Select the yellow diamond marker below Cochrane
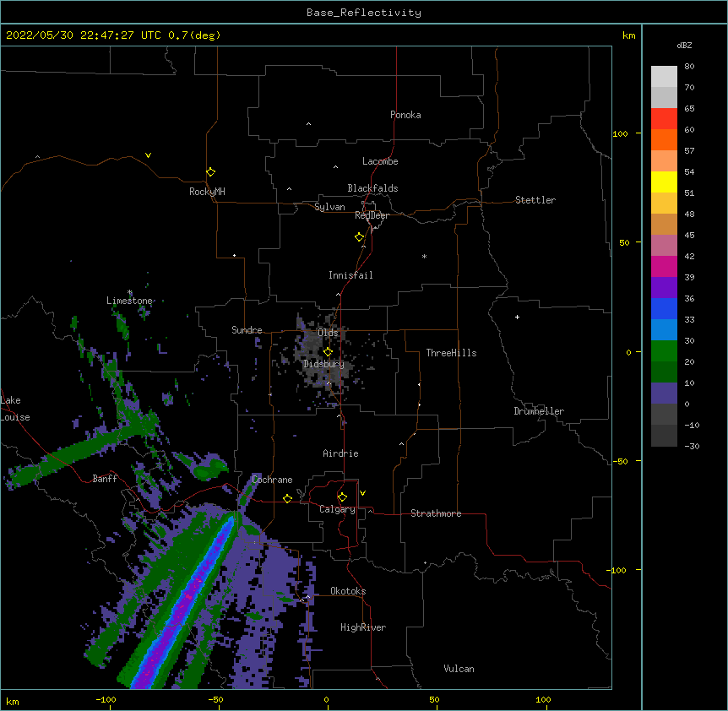This screenshot has height=711, width=728. [x=287, y=498]
